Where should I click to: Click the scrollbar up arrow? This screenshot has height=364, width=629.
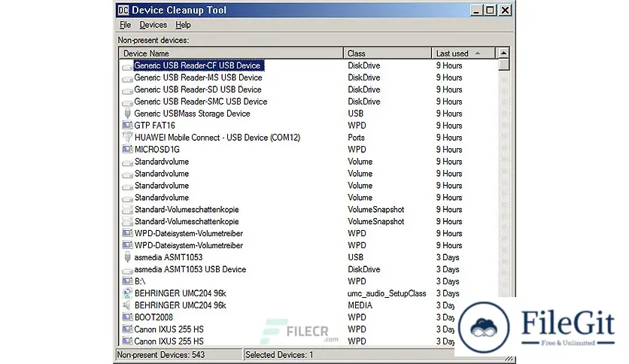point(503,53)
